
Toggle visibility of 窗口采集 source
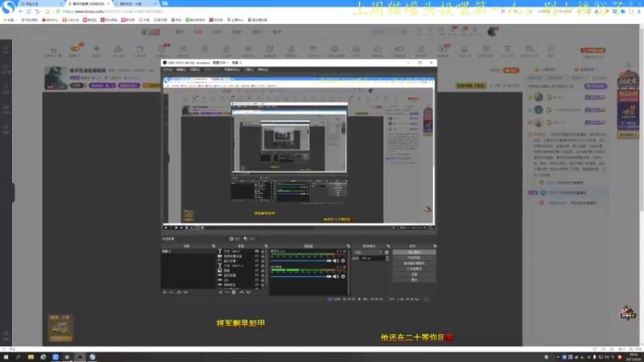[257, 261]
